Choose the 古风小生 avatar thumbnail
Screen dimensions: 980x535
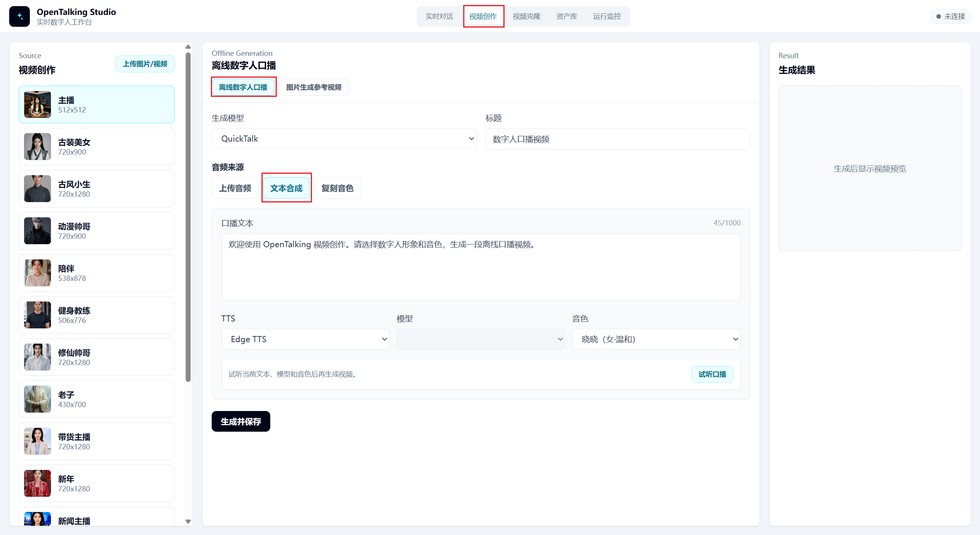(x=38, y=189)
